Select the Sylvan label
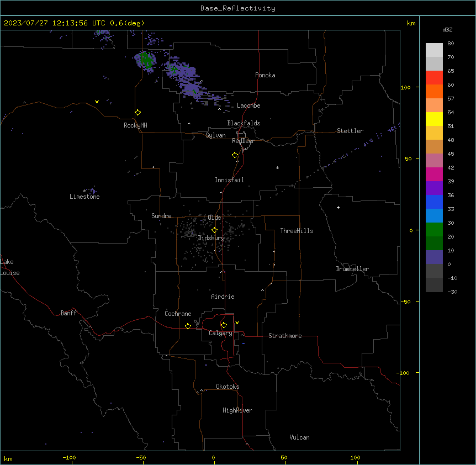476x465 pixels. click(x=215, y=135)
